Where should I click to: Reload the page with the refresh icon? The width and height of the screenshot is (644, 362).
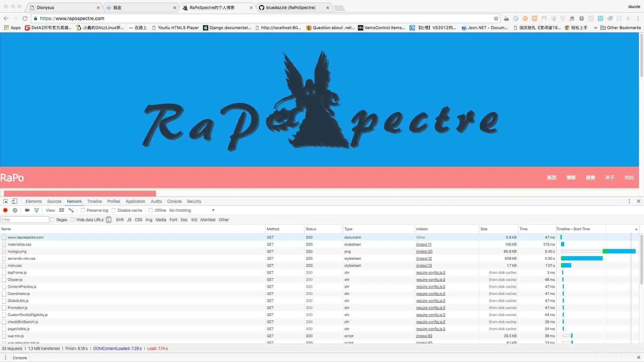click(24, 18)
